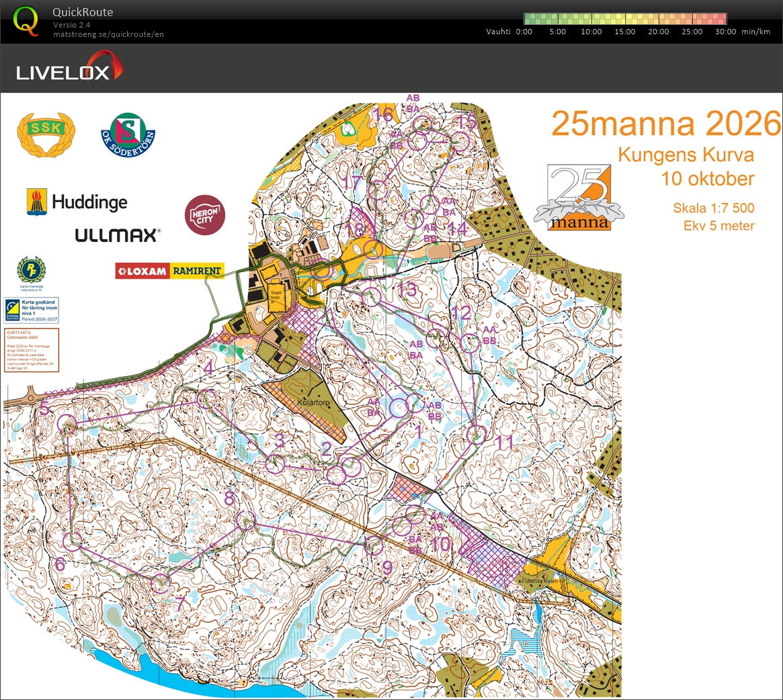Click the Heron City round logo
Viewport: 783px width, 700px height.
click(205, 215)
